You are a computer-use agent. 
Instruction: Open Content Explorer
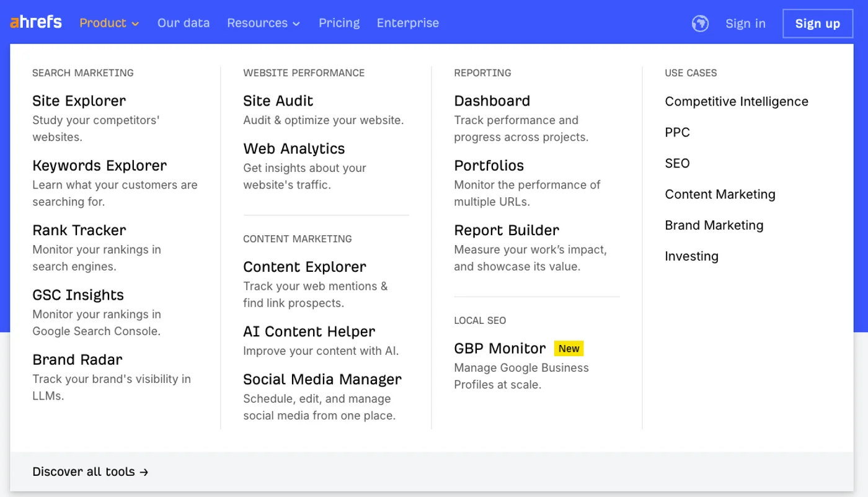tap(304, 267)
